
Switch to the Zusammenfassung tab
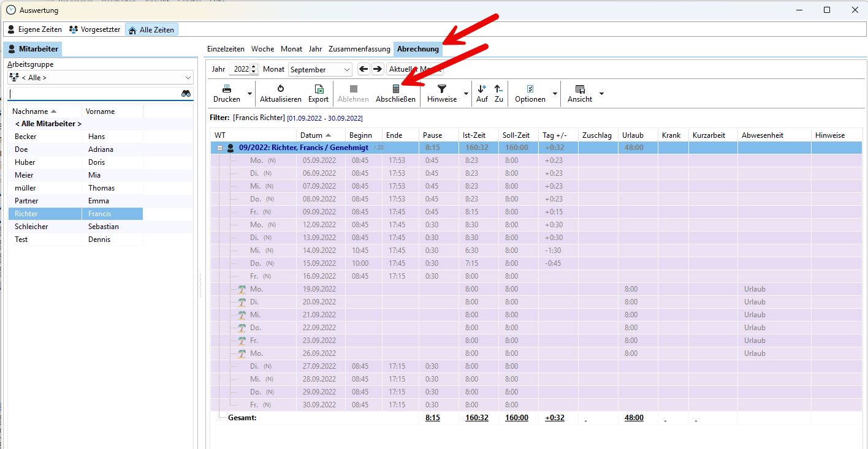(x=360, y=49)
